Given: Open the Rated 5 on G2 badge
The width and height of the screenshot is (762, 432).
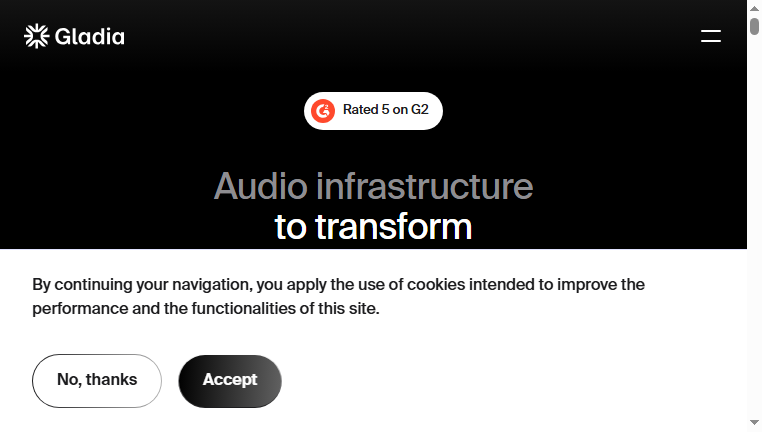Looking at the screenshot, I should tap(373, 111).
